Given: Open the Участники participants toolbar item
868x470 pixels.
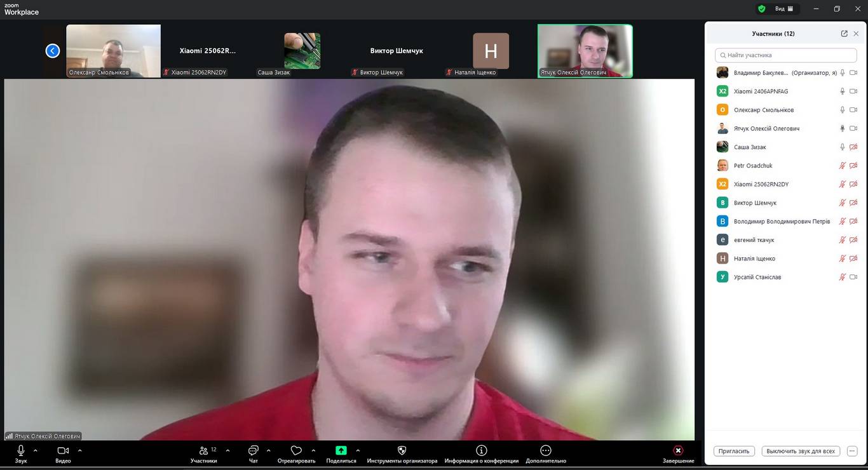Looking at the screenshot, I should pyautogui.click(x=204, y=450).
